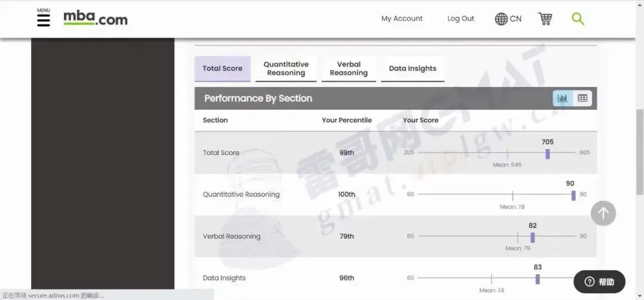Click the Section column header
Image resolution: width=644 pixels, height=300 pixels.
click(215, 120)
